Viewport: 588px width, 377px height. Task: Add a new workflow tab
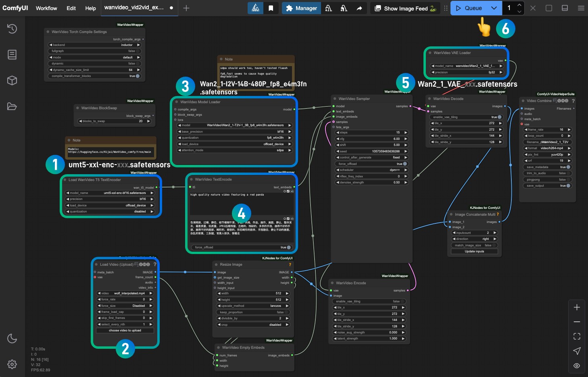point(186,8)
